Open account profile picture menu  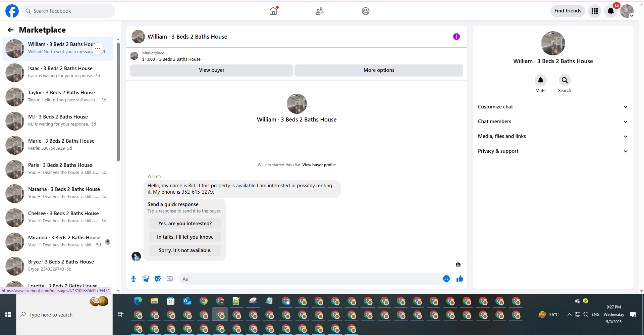pos(627,11)
